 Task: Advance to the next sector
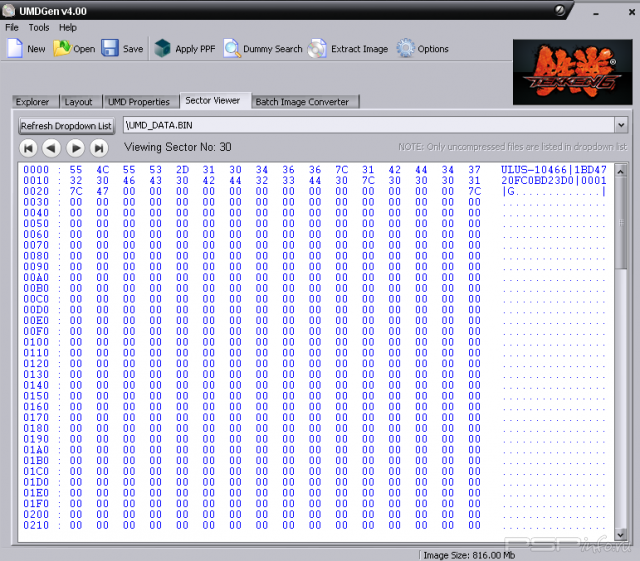pos(75,148)
